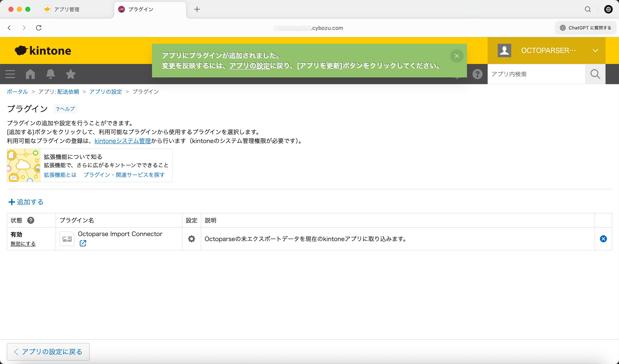Open notifications via the bell icon
Screen dimensions: 619x364
(x=50, y=74)
